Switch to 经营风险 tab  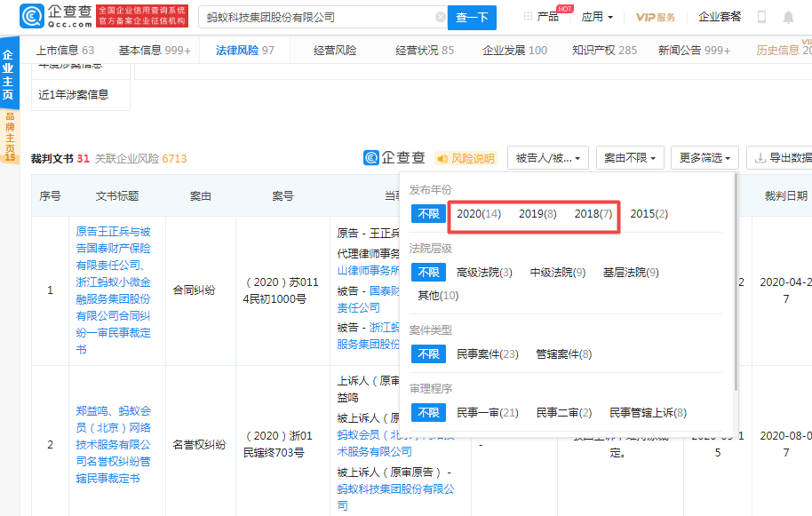click(335, 51)
